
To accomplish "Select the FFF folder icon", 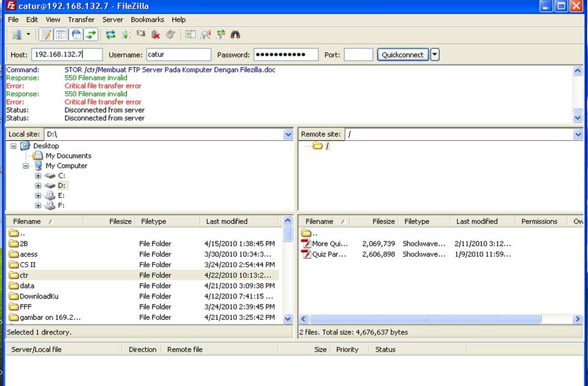I will [x=13, y=306].
